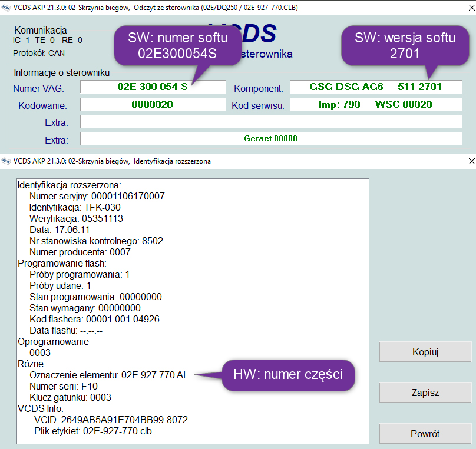Click the Kodowanie field 0000020
This screenshot has height=449, width=476.
[x=153, y=105]
